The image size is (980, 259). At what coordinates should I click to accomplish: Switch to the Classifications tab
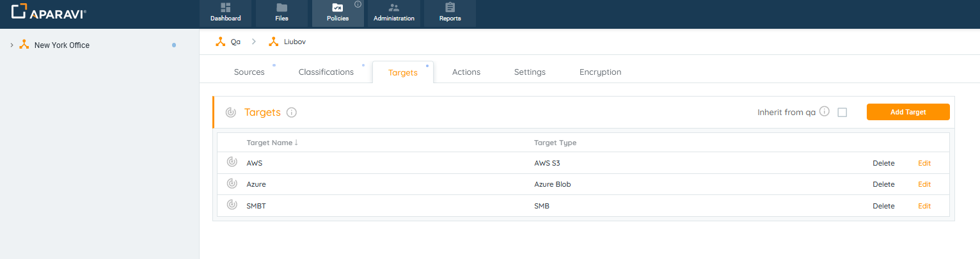click(326, 72)
